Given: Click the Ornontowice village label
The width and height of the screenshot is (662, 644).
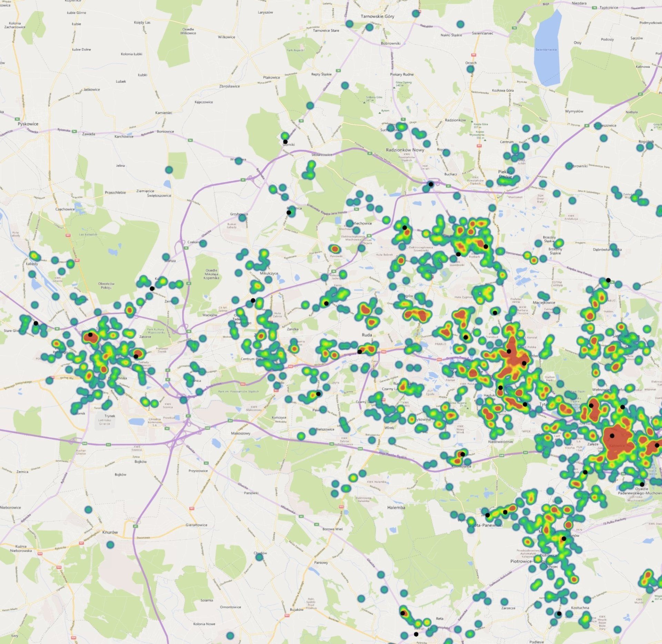Looking at the screenshot, I should pyautogui.click(x=230, y=607).
